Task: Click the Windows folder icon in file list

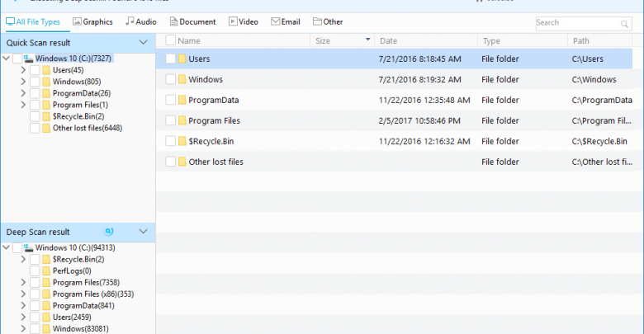Action: pos(182,79)
